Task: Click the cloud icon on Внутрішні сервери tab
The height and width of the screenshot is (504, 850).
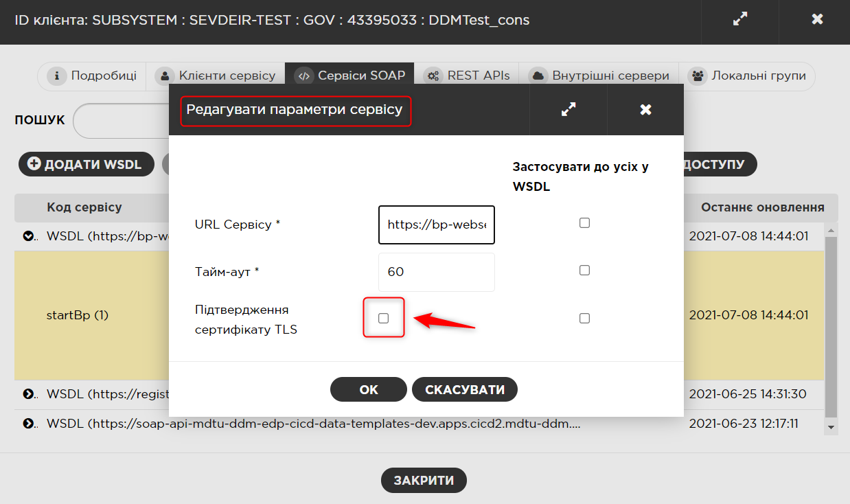Action: pos(538,76)
